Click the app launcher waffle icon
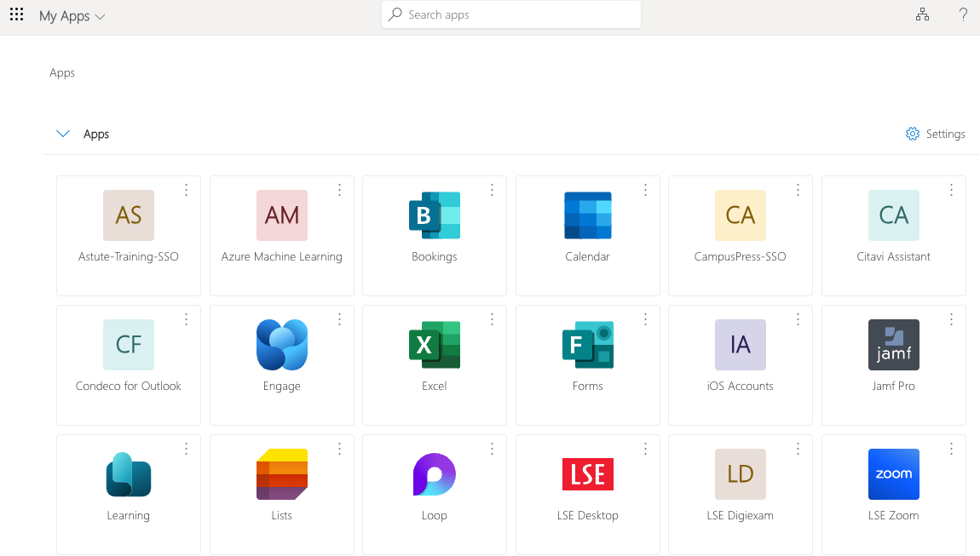 [16, 15]
